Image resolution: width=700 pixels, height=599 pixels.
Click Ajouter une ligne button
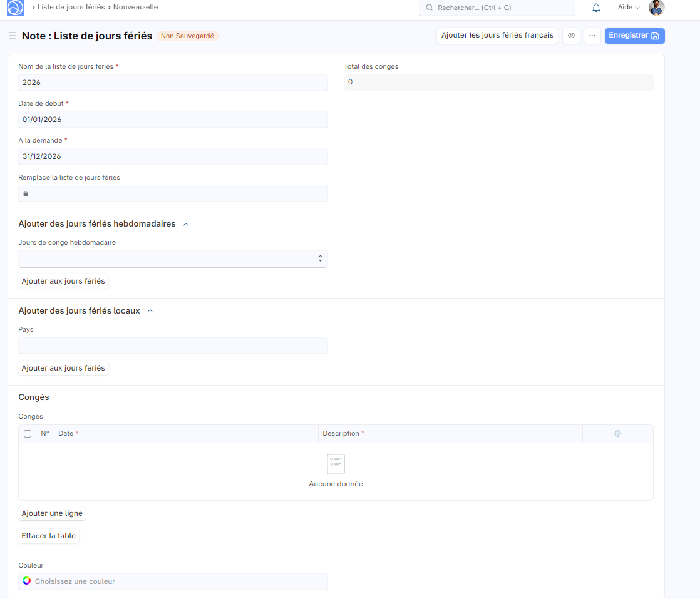pos(52,513)
